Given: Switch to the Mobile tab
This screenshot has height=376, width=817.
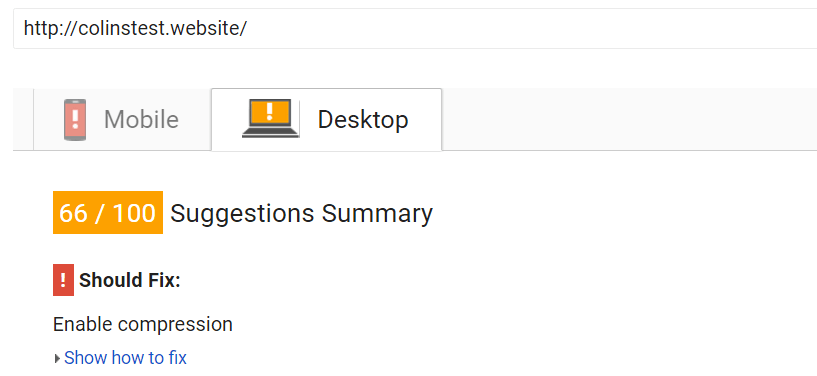Looking at the screenshot, I should point(122,119).
